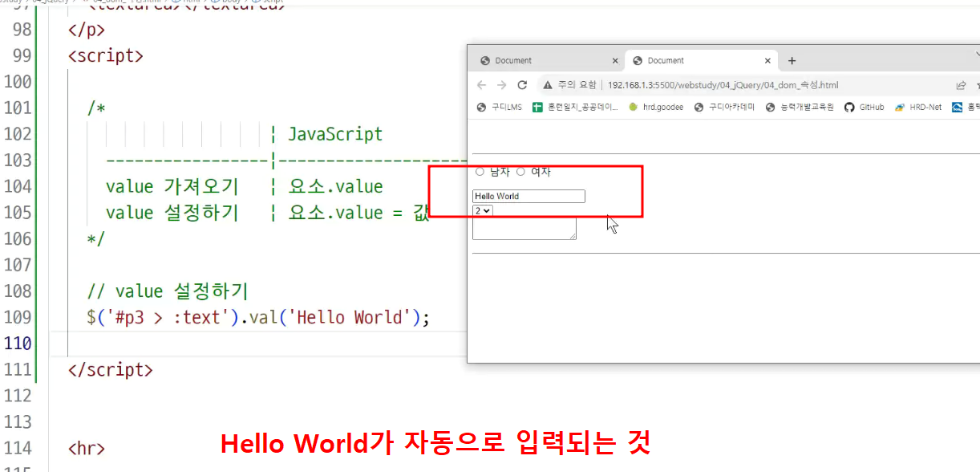The image size is (980, 472).
Task: Click the 주의 요함 security label
Action: pos(577,85)
